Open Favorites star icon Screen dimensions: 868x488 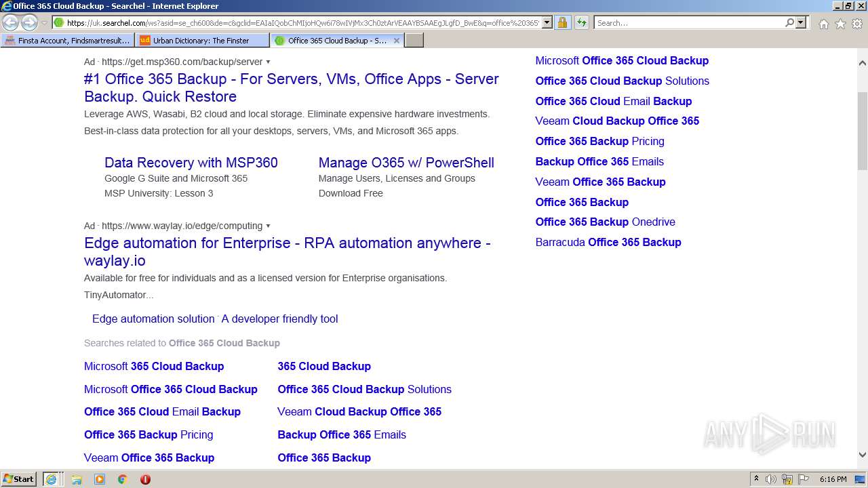point(840,24)
